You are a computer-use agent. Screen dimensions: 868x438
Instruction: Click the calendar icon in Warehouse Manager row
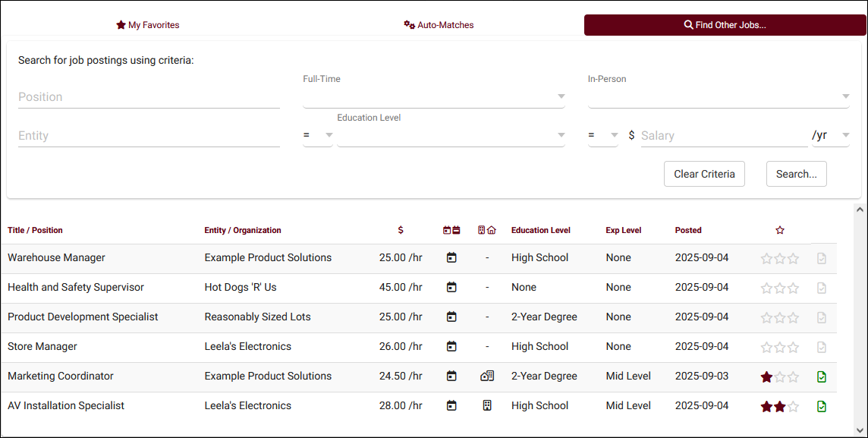pos(451,258)
